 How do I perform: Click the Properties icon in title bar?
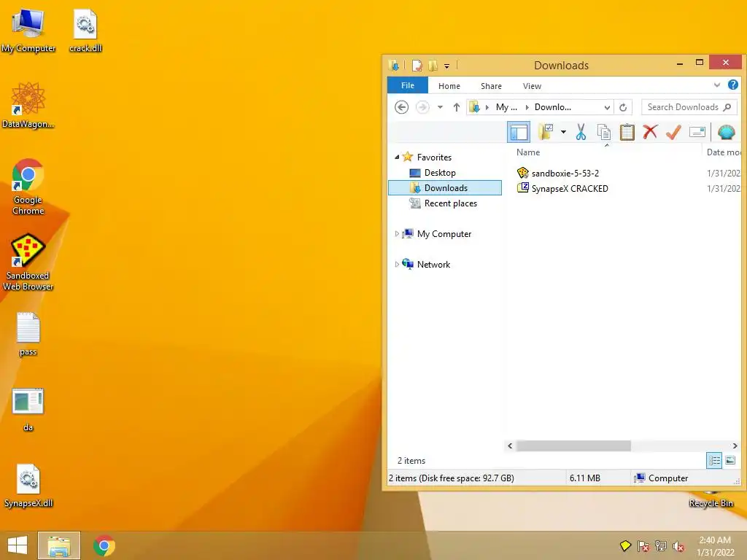pyautogui.click(x=417, y=65)
